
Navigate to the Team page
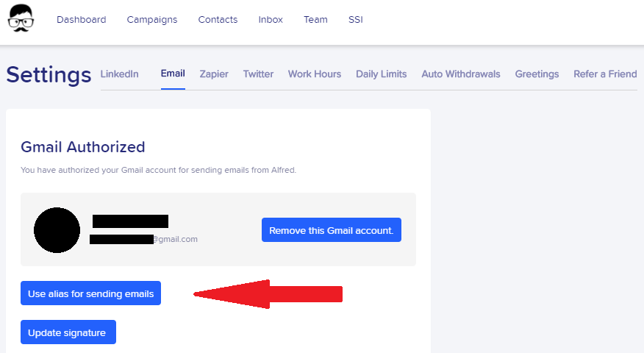pyautogui.click(x=315, y=20)
